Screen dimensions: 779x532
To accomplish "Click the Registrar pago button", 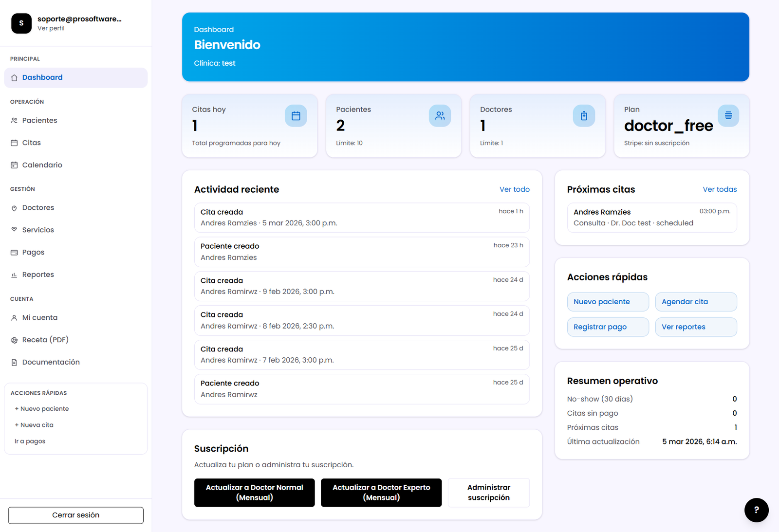I will [607, 327].
